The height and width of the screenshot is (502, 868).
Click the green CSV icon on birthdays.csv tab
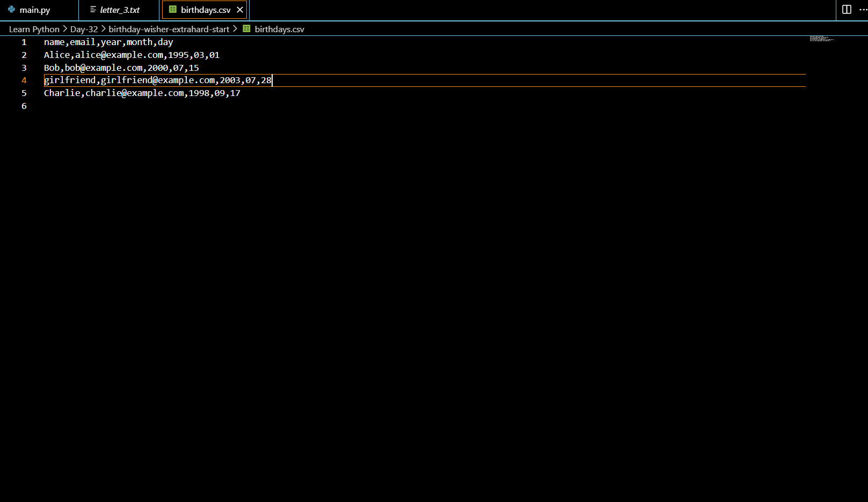pyautogui.click(x=172, y=9)
